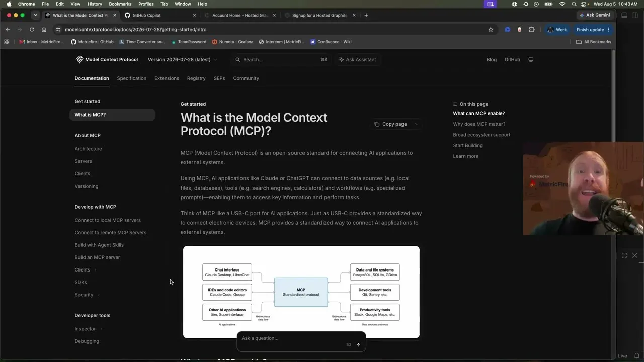Switch to the Specification tab
This screenshot has width=644, height=362.
(x=132, y=78)
